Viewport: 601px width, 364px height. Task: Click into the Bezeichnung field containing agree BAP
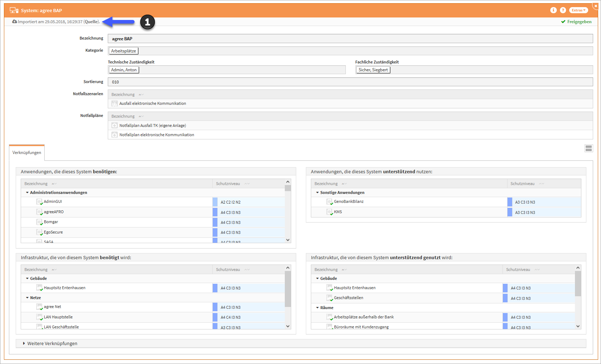(350, 39)
